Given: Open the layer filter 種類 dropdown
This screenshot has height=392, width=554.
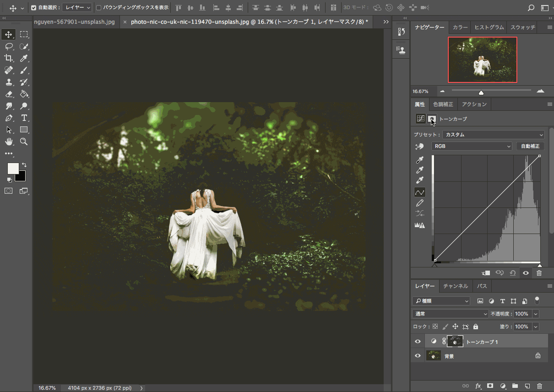Looking at the screenshot, I should tap(441, 301).
